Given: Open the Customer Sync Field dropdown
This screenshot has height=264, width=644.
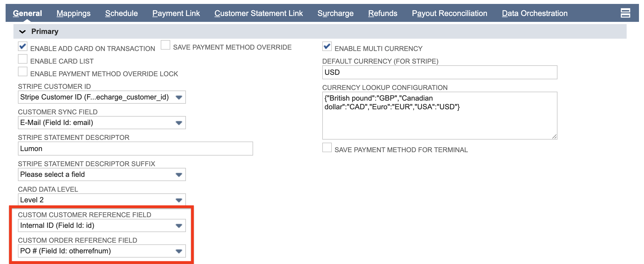Looking at the screenshot, I should [x=179, y=123].
